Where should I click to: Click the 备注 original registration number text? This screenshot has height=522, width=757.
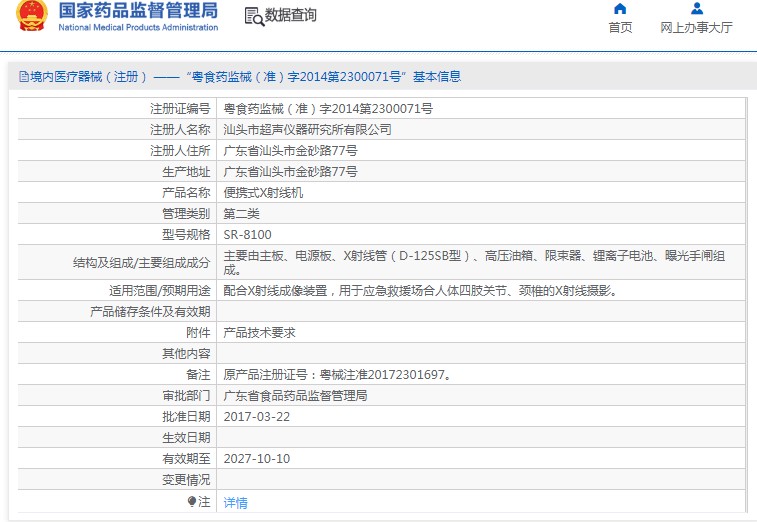coord(337,374)
